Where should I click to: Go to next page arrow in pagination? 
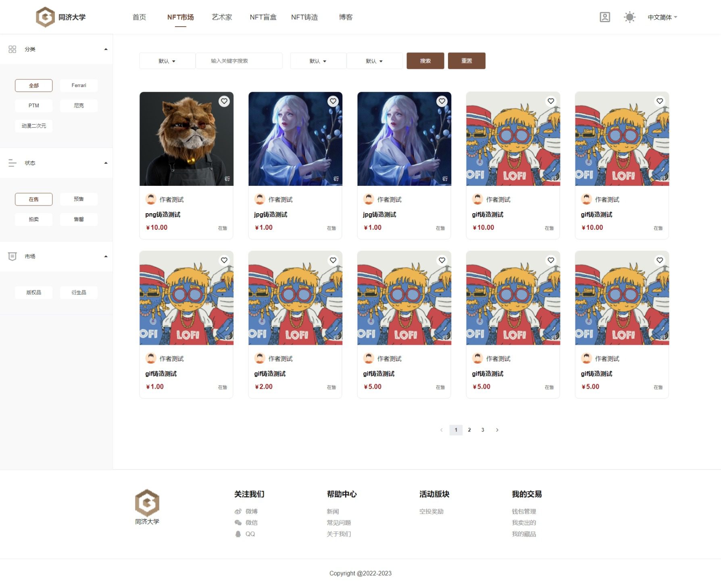497,430
